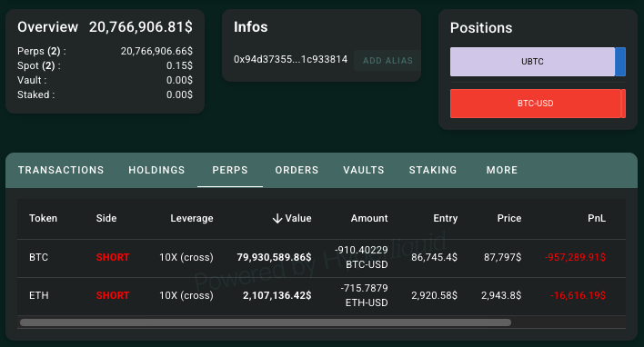Screen dimensions: 644x347
Task: Open the STAKING tab
Action: [x=433, y=170]
